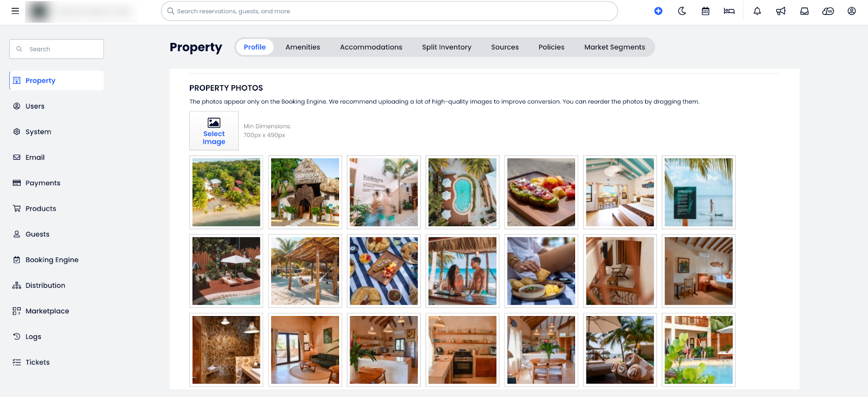868x397 pixels.
Task: Select the swimming pool aerial photo
Action: coord(462,192)
